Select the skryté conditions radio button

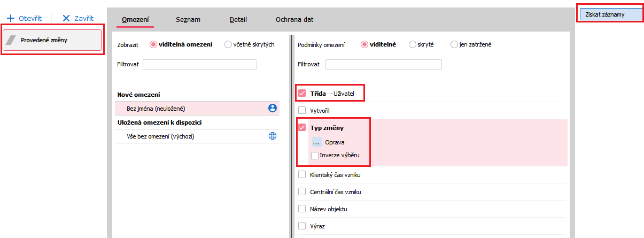(x=412, y=45)
